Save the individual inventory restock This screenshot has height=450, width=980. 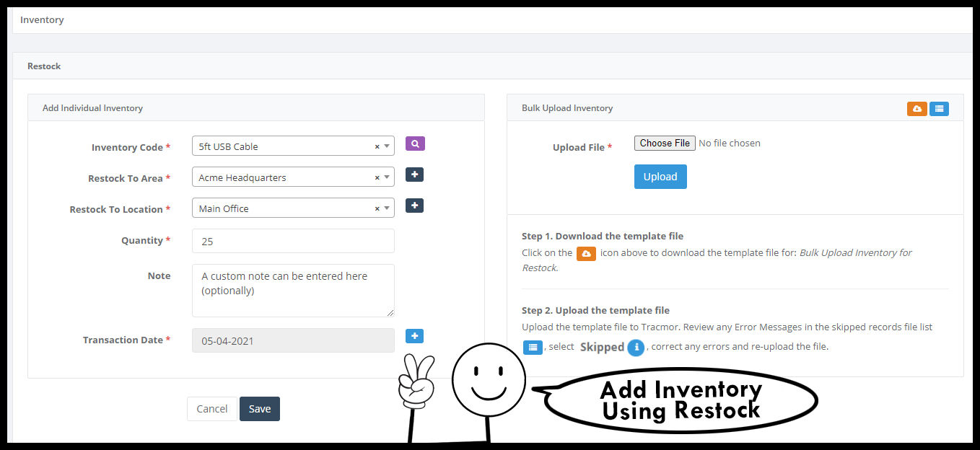point(260,409)
